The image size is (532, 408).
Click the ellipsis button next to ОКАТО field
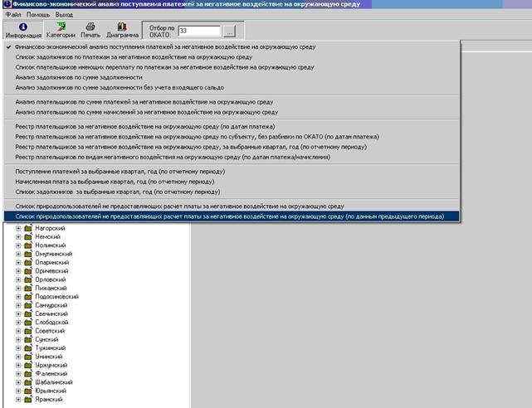[x=230, y=32]
